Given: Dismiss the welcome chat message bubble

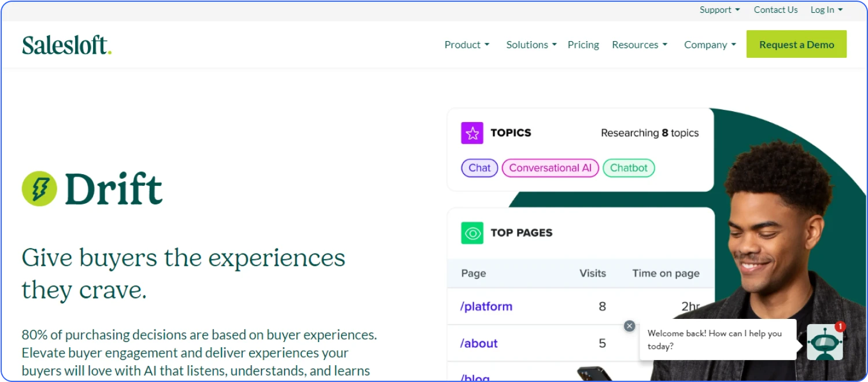Looking at the screenshot, I should 630,326.
